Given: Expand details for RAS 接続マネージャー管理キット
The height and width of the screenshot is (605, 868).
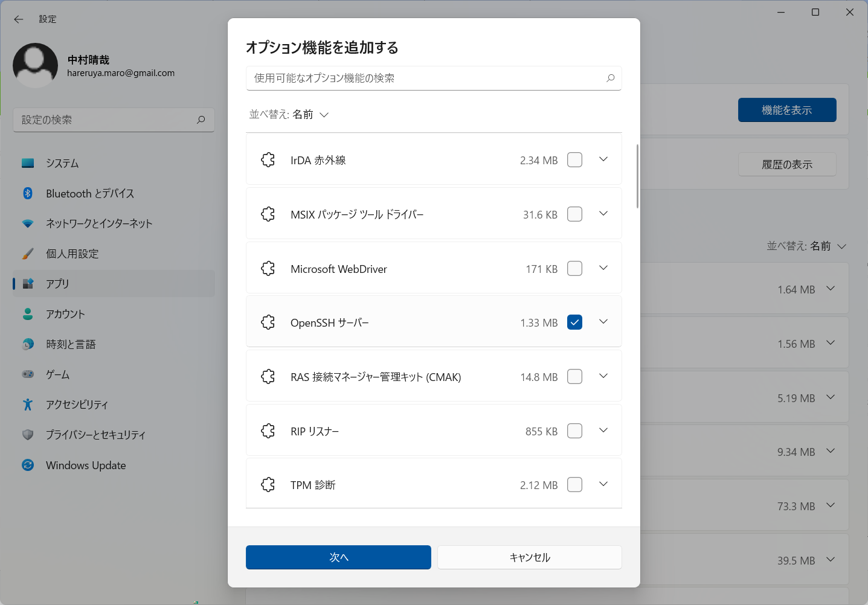Looking at the screenshot, I should pyautogui.click(x=603, y=376).
